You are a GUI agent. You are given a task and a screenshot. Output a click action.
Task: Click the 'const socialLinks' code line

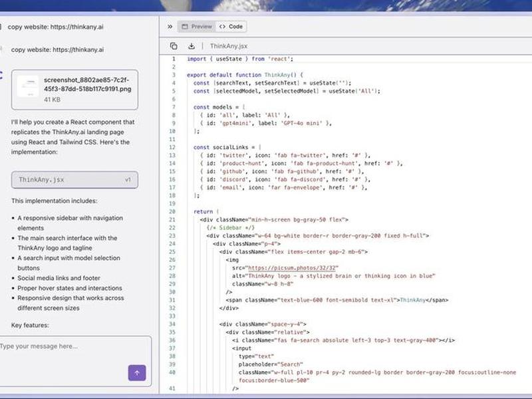pyautogui.click(x=227, y=147)
